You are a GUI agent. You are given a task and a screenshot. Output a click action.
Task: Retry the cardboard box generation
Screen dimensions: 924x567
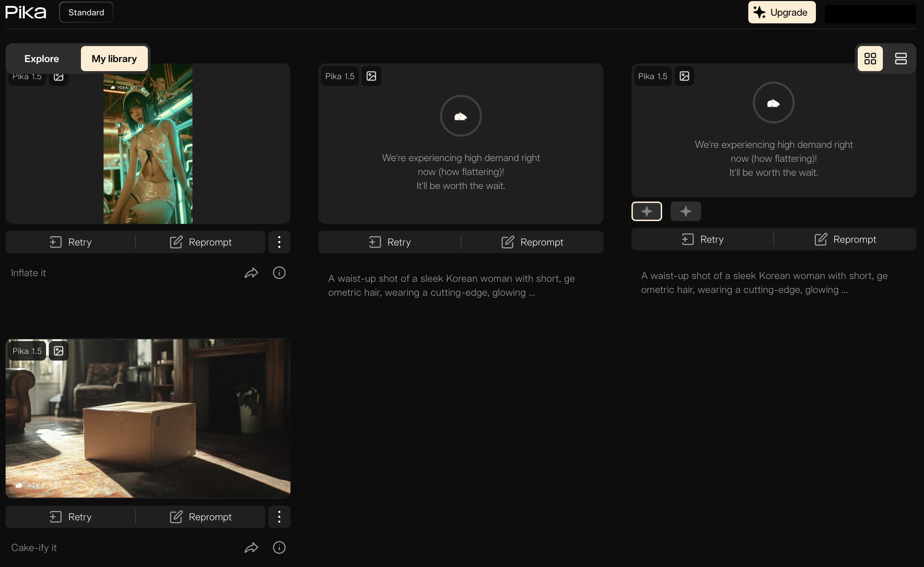point(70,517)
